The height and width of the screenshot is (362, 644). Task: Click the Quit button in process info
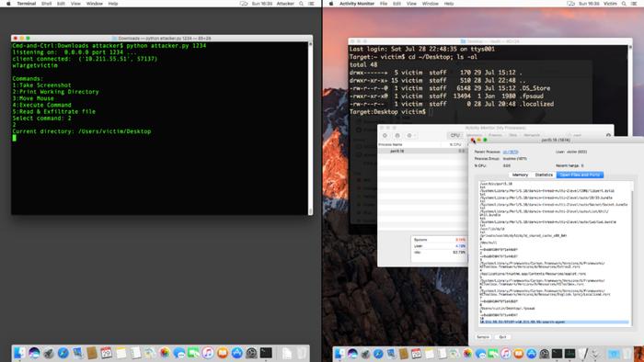pos(502,337)
